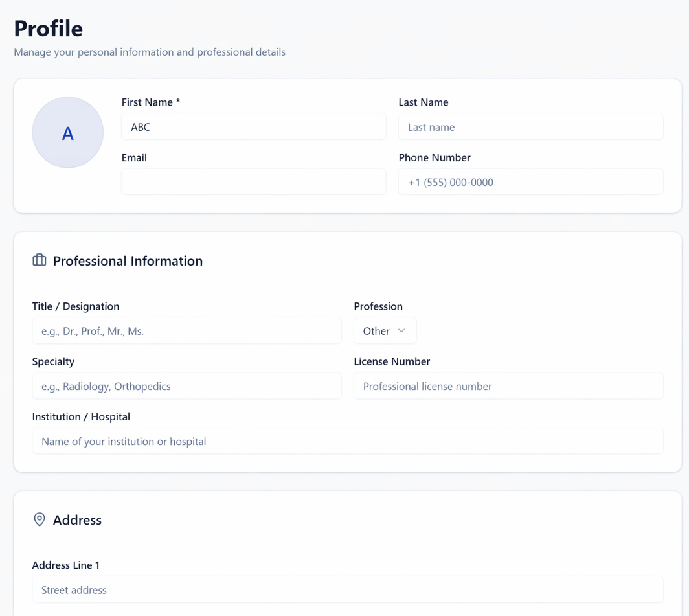
Task: Click the Phone Number field with +1 placeholder
Action: tap(530, 181)
